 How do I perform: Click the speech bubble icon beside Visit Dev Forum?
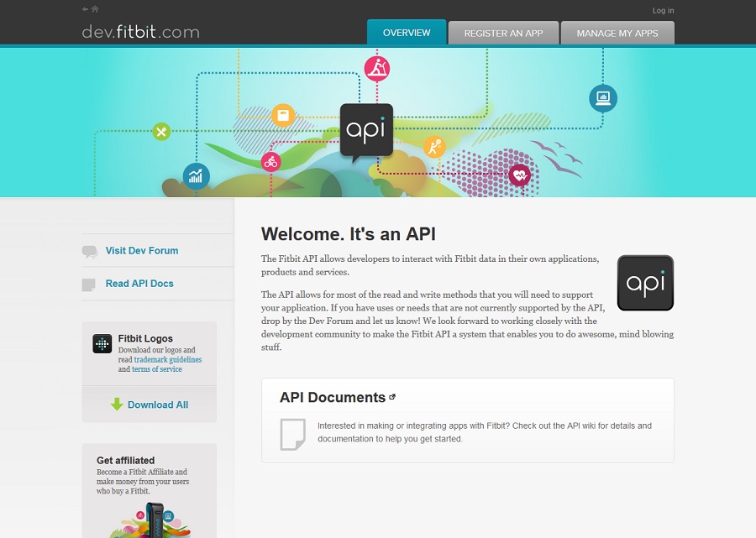(x=90, y=251)
